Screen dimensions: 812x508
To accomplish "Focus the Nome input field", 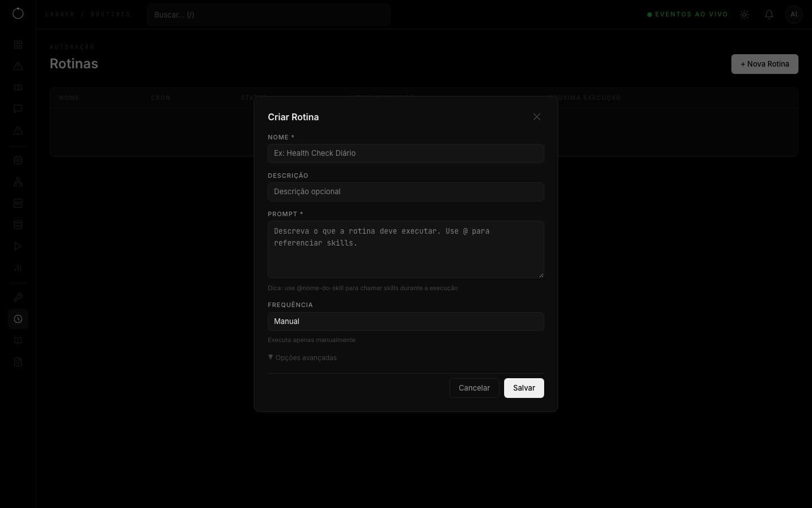I will 406,153.
